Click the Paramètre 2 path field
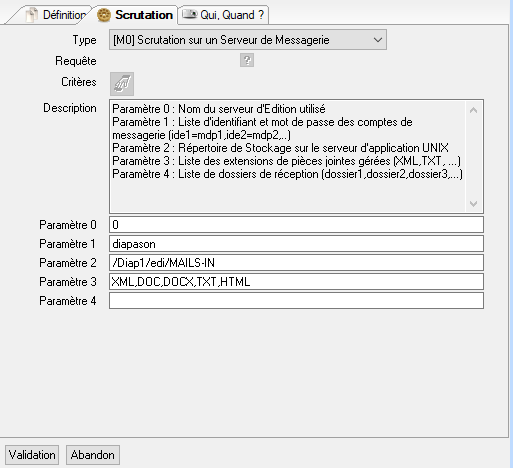This screenshot has height=468, width=513. [296, 263]
